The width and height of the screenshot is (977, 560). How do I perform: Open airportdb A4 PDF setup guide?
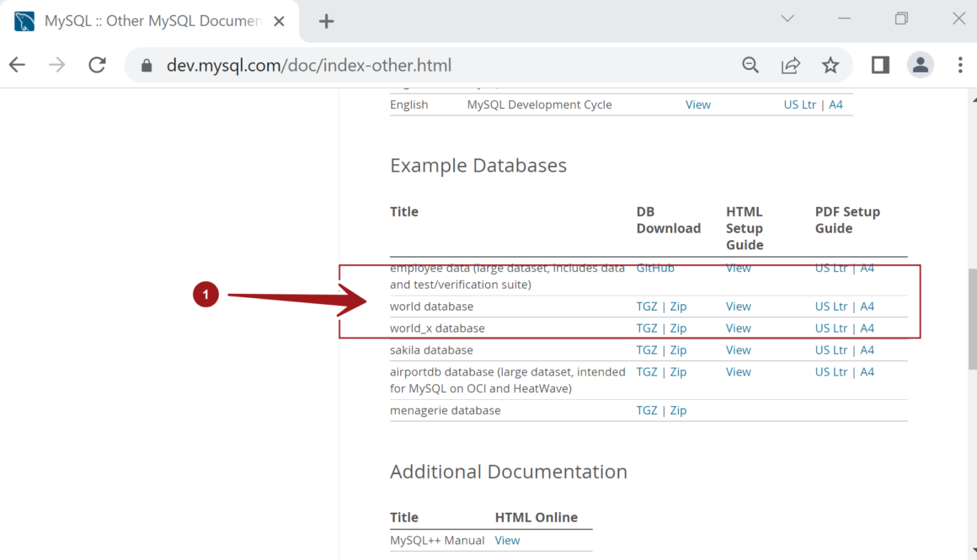pos(867,372)
